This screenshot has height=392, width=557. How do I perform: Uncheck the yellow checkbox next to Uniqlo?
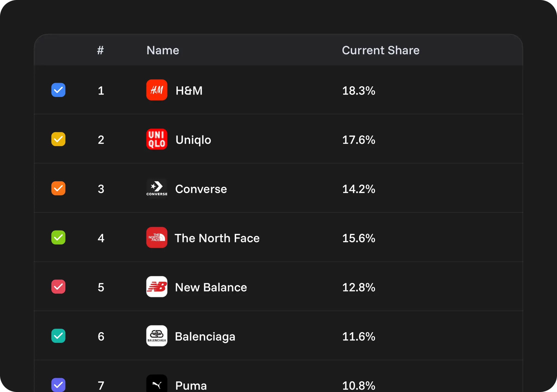click(58, 139)
